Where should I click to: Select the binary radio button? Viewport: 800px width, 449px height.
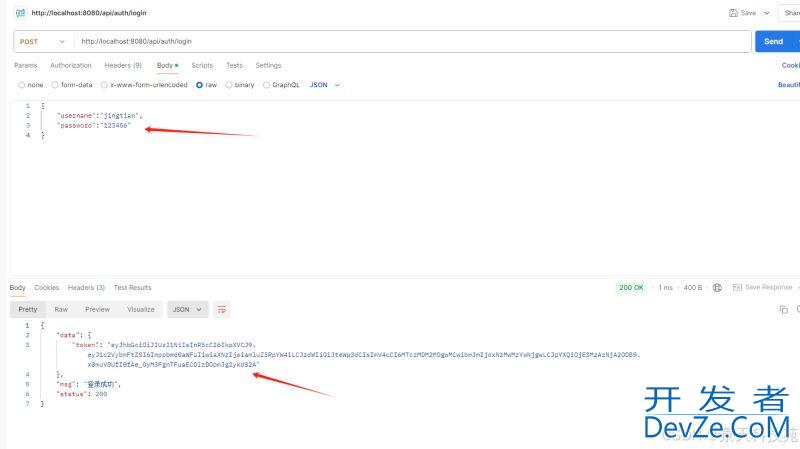coord(229,85)
